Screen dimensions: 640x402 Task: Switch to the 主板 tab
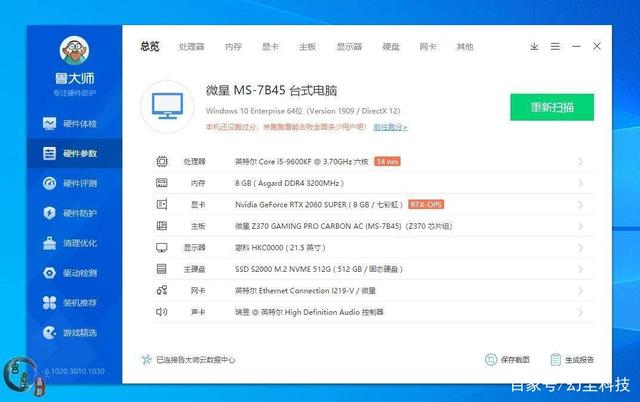(307, 47)
